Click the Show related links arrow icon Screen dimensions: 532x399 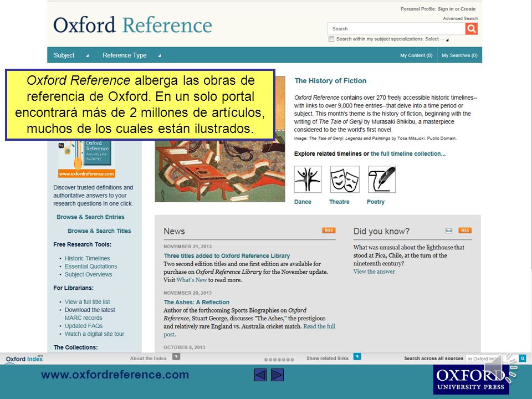[x=357, y=356]
